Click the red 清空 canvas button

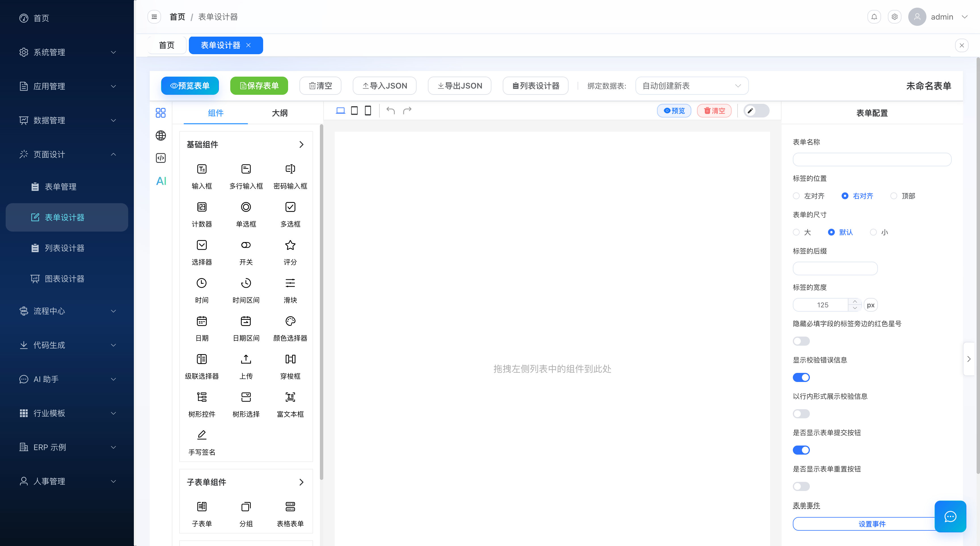714,111
